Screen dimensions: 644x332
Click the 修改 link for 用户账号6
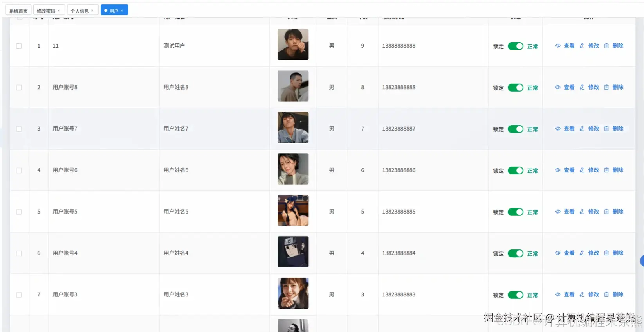coord(593,170)
